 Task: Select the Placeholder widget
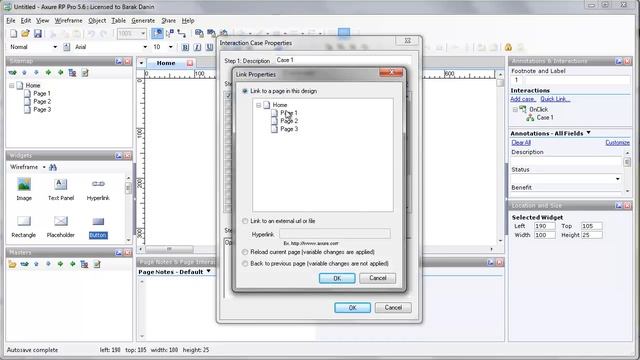60,227
